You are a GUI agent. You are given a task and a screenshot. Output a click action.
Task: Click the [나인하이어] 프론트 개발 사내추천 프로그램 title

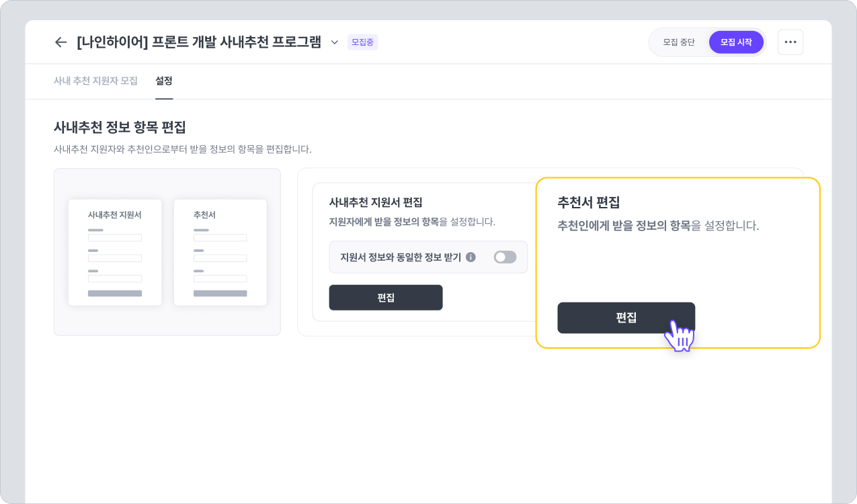199,42
